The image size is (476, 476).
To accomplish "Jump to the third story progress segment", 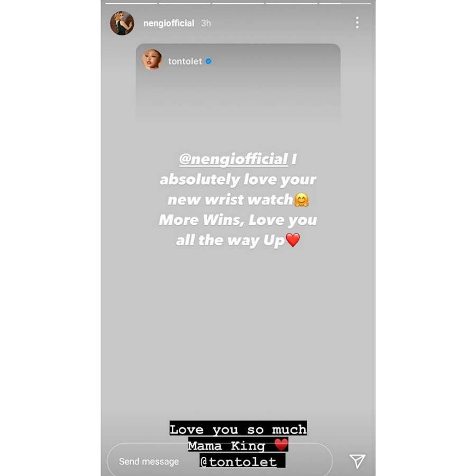I will (x=238, y=3).
